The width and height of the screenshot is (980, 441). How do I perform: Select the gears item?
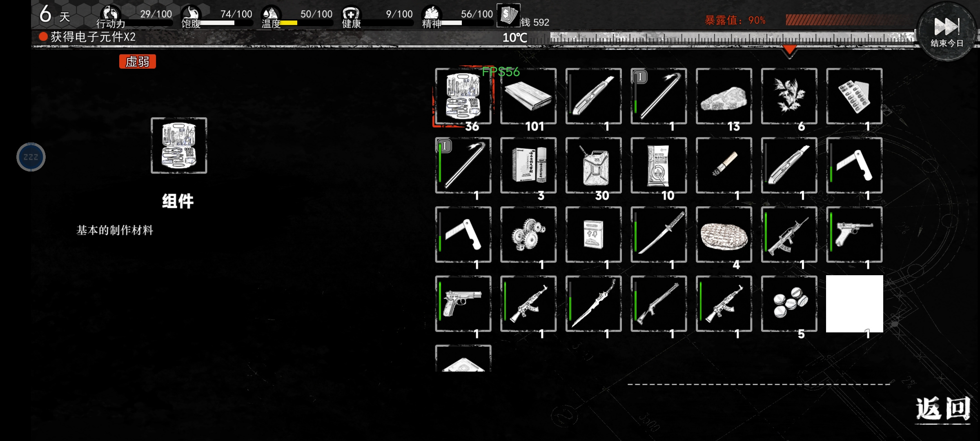coord(528,235)
